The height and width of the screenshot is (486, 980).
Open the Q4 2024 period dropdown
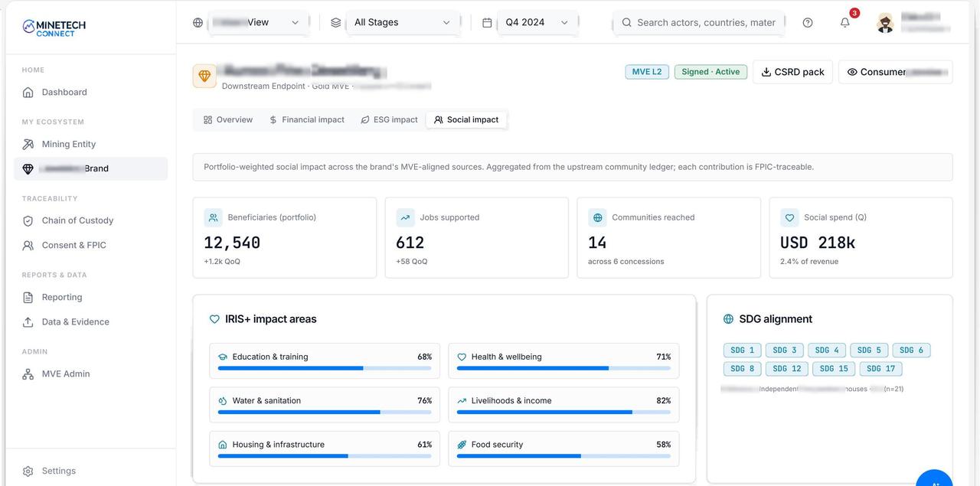[x=537, y=22]
